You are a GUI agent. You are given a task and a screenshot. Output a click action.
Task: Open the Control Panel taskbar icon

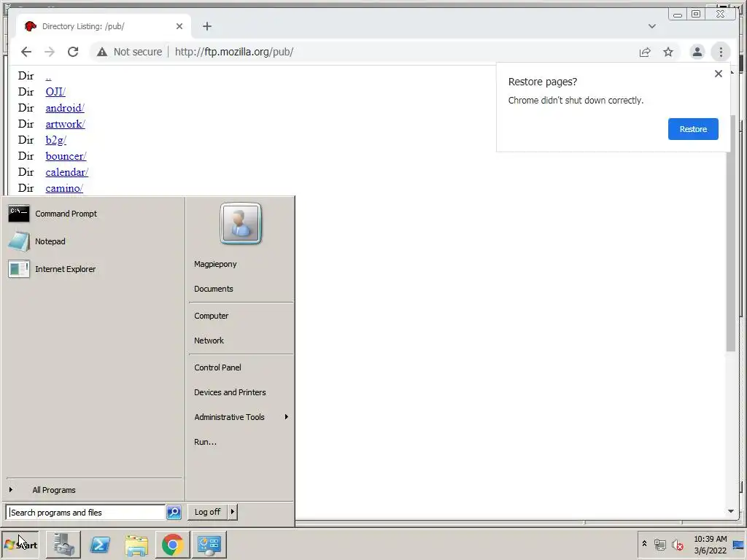209,545
